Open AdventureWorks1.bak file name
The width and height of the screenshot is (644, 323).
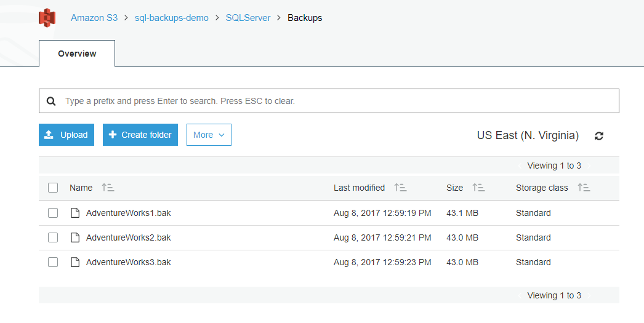129,213
